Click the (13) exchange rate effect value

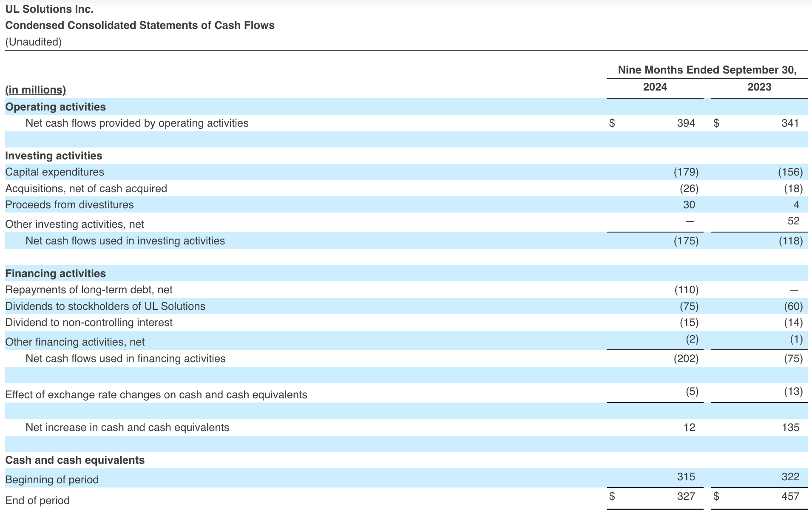tap(794, 391)
